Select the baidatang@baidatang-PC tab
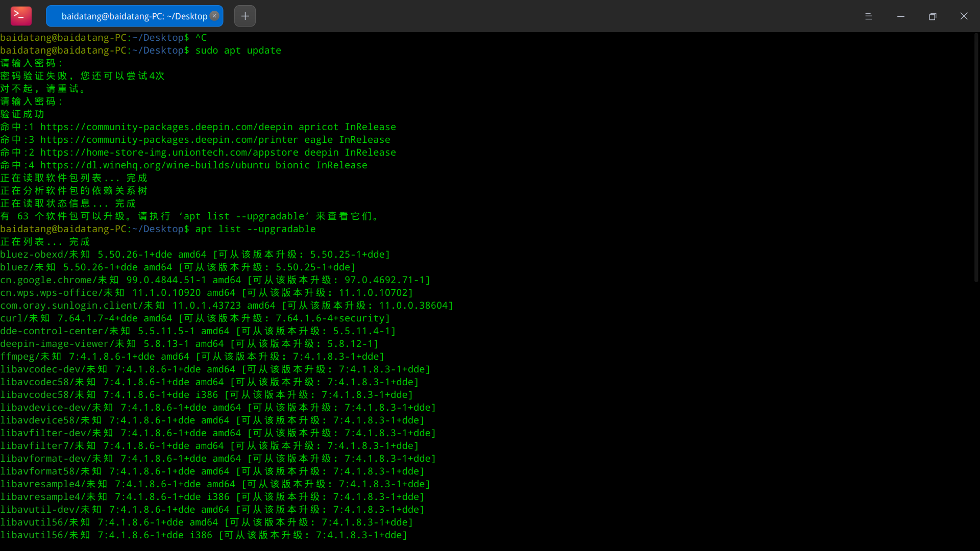The image size is (980, 551). [134, 16]
